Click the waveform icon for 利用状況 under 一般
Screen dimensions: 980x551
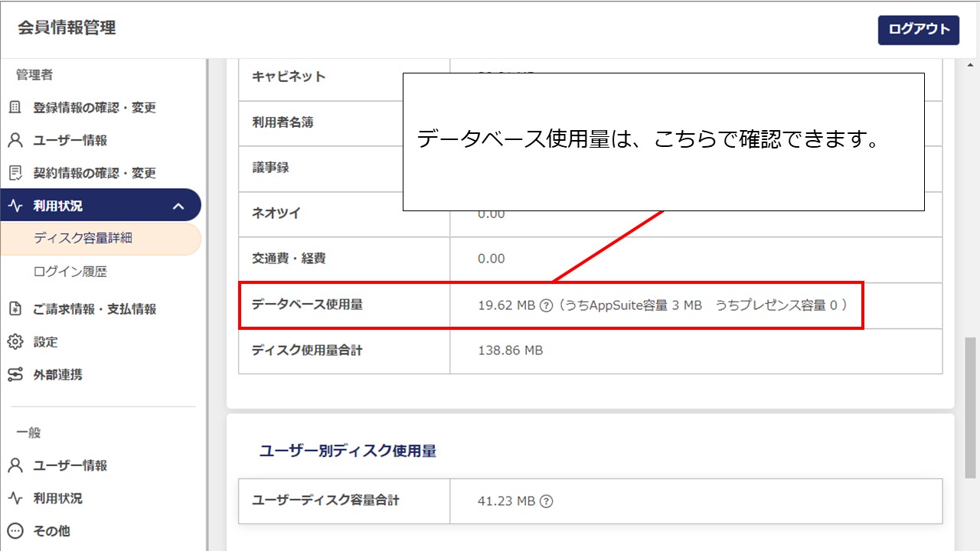tap(17, 498)
